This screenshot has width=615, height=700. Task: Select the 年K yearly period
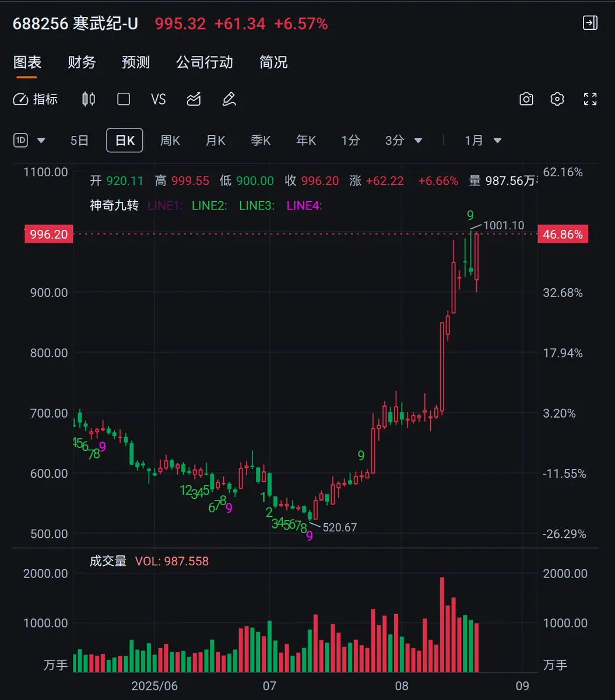[306, 141]
